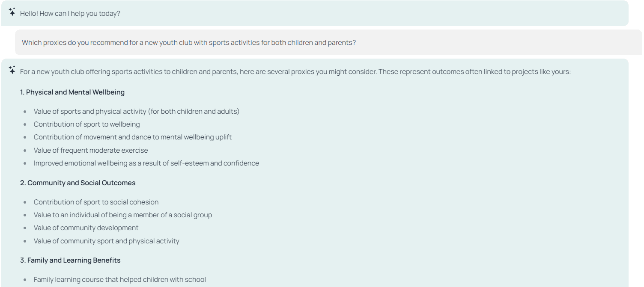
Task: Click the "member of a social group" item
Action: [123, 215]
